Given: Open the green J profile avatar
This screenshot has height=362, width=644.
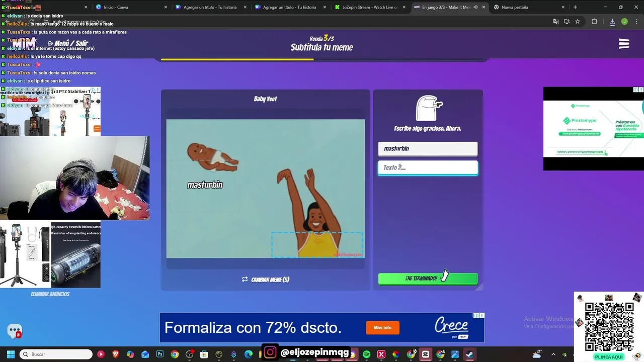Looking at the screenshot, I should click(x=624, y=22).
